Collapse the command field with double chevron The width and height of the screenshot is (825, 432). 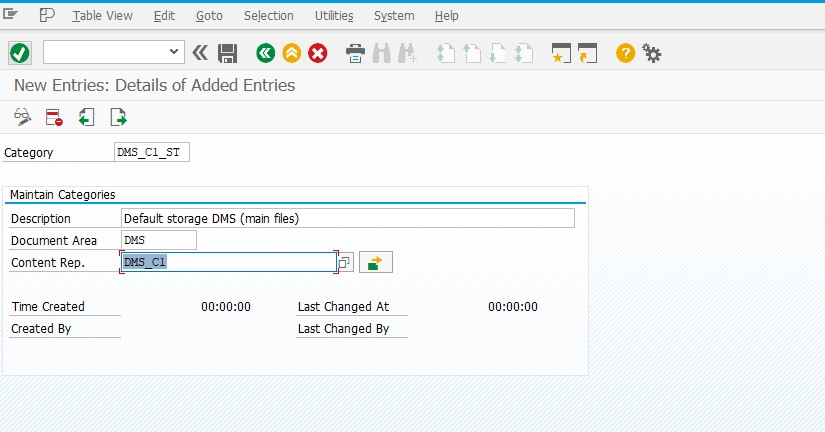pos(200,53)
